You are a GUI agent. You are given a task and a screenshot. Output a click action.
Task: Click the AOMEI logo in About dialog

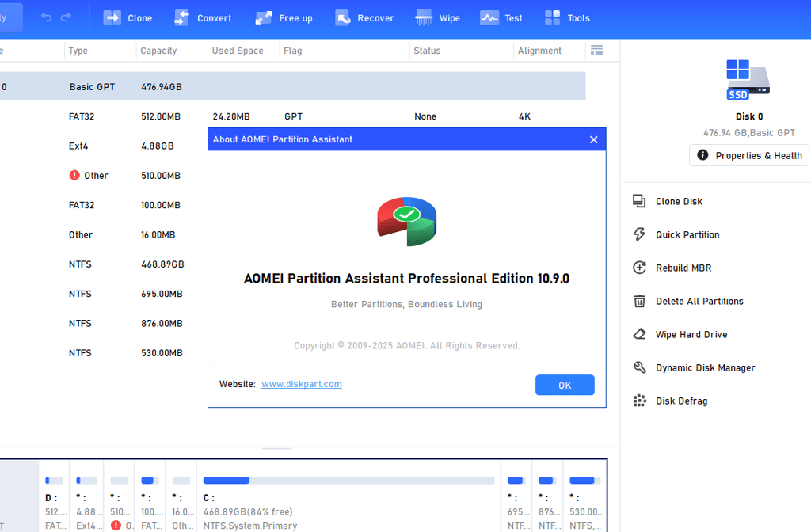(407, 222)
